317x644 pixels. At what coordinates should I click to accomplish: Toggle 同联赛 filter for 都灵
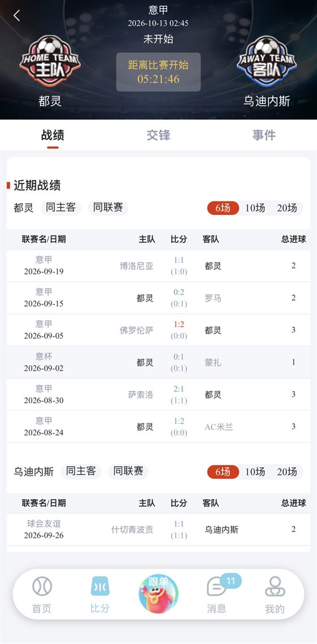pos(108,208)
